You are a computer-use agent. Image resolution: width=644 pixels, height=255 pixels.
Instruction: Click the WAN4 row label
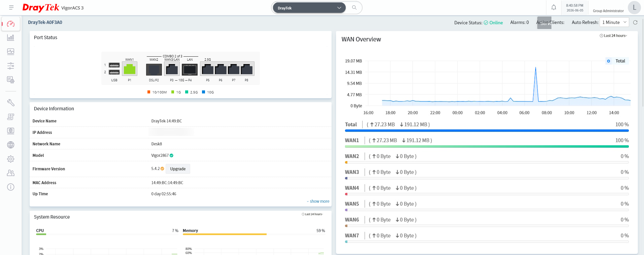352,188
